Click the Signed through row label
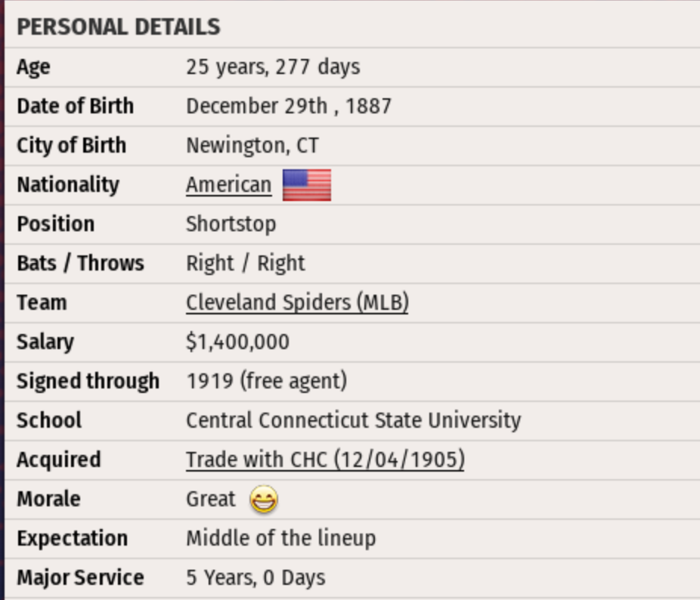 point(88,382)
